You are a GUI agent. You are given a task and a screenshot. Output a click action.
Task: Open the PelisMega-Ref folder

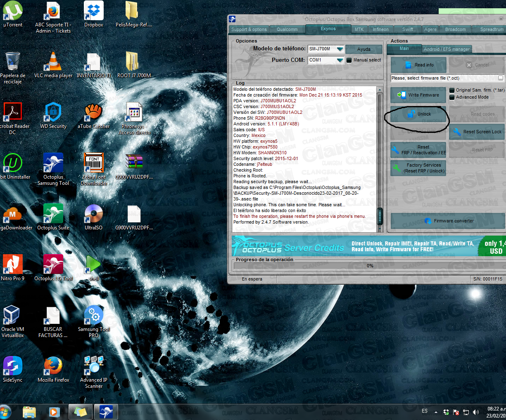click(x=134, y=14)
